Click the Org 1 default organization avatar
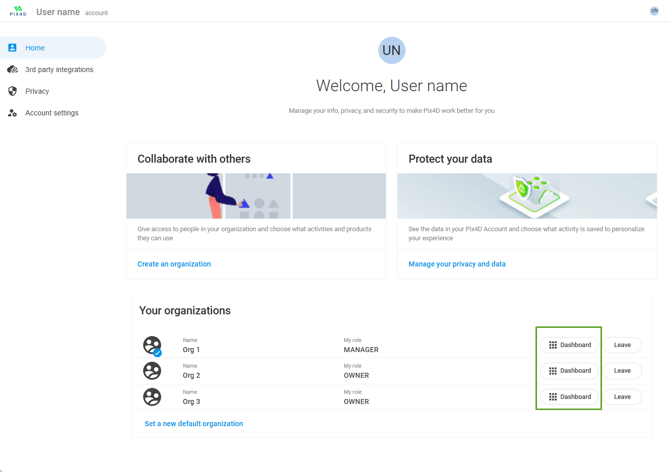 152,345
